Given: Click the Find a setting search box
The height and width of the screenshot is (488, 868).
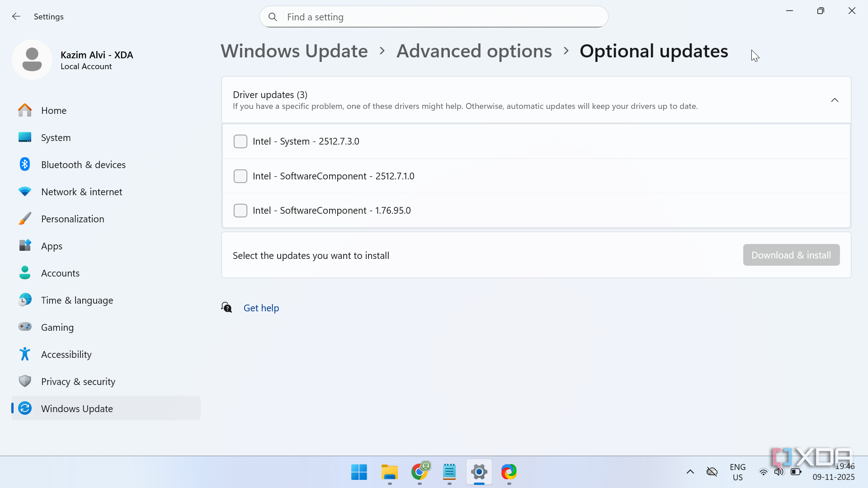Looking at the screenshot, I should (x=434, y=17).
